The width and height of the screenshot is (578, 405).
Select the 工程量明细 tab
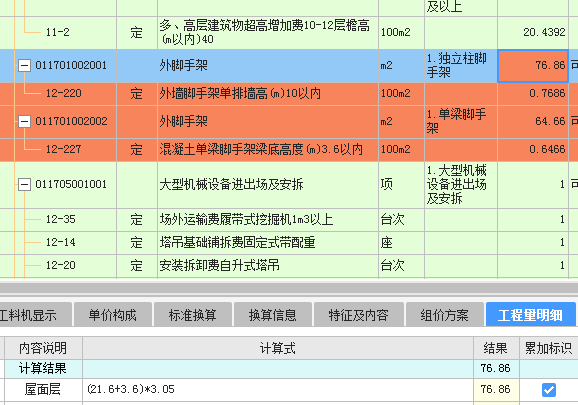[530, 315]
